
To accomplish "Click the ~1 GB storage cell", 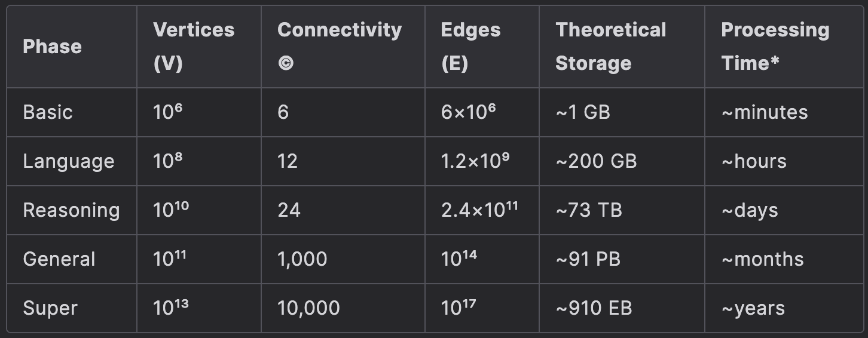I will click(x=583, y=112).
